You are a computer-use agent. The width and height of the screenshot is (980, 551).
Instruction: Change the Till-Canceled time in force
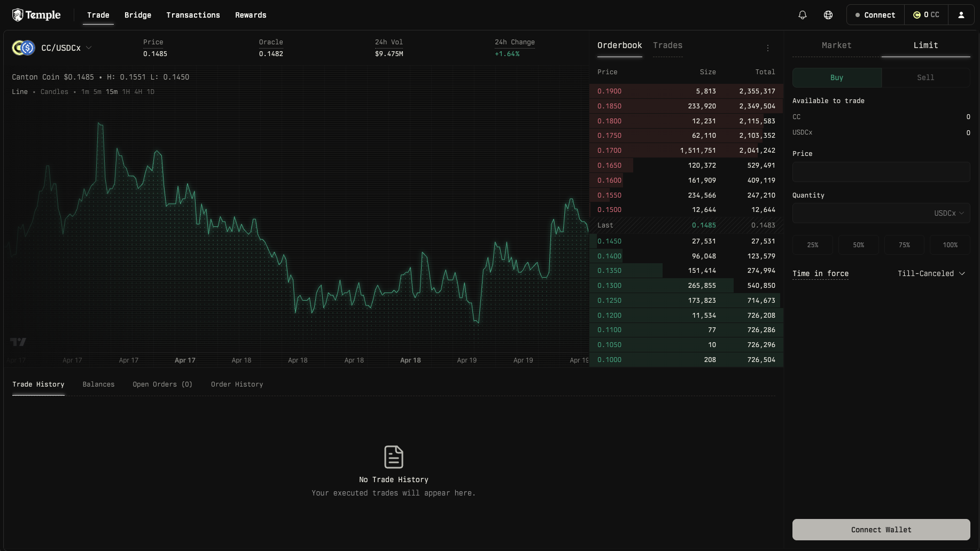click(931, 273)
